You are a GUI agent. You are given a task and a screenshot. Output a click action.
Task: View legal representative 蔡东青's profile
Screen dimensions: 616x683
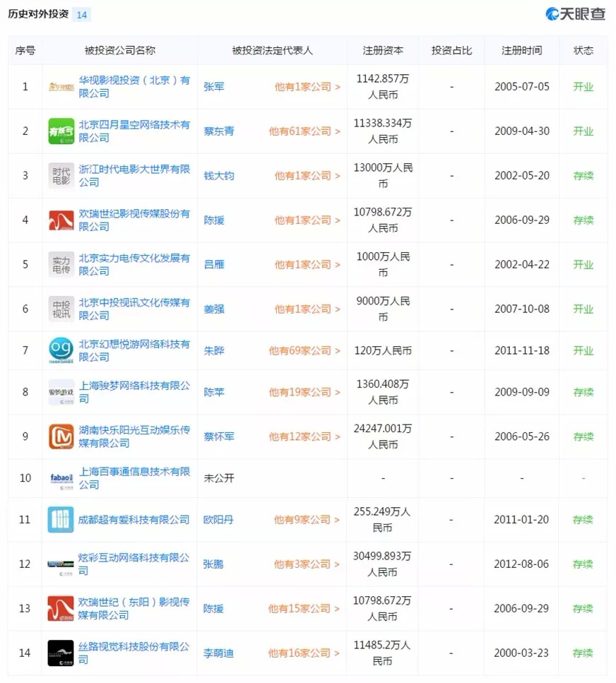[x=219, y=131]
